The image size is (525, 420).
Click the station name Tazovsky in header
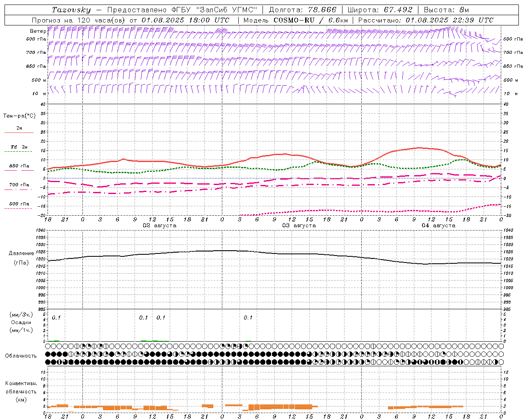coord(71,10)
